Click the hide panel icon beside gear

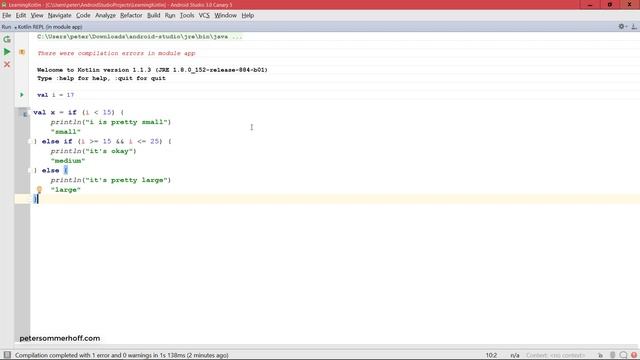coord(634,27)
